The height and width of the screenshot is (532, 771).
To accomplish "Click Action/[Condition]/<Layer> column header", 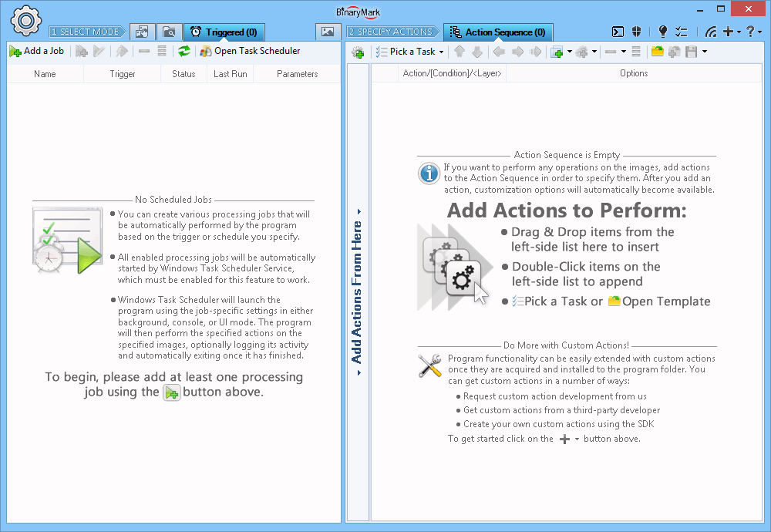I will pos(452,73).
